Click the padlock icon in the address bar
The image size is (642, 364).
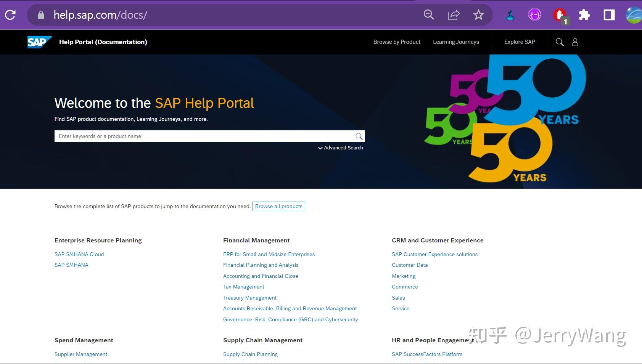[40, 15]
